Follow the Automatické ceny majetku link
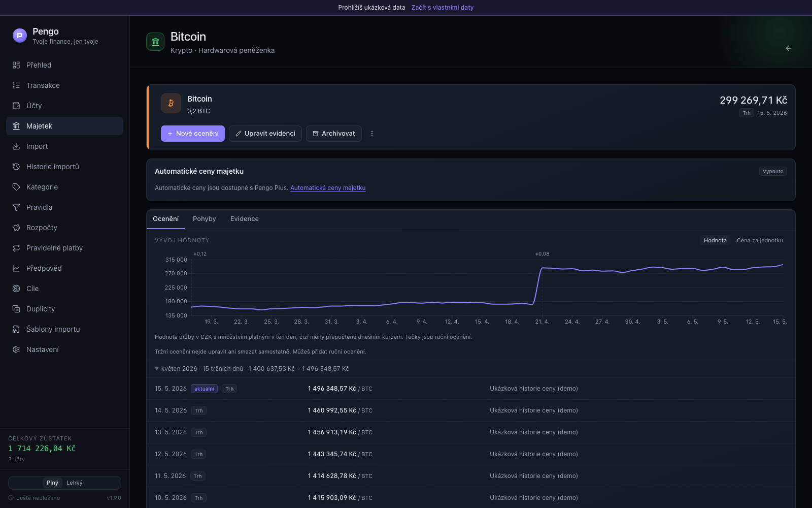The image size is (812, 508). tap(328, 188)
